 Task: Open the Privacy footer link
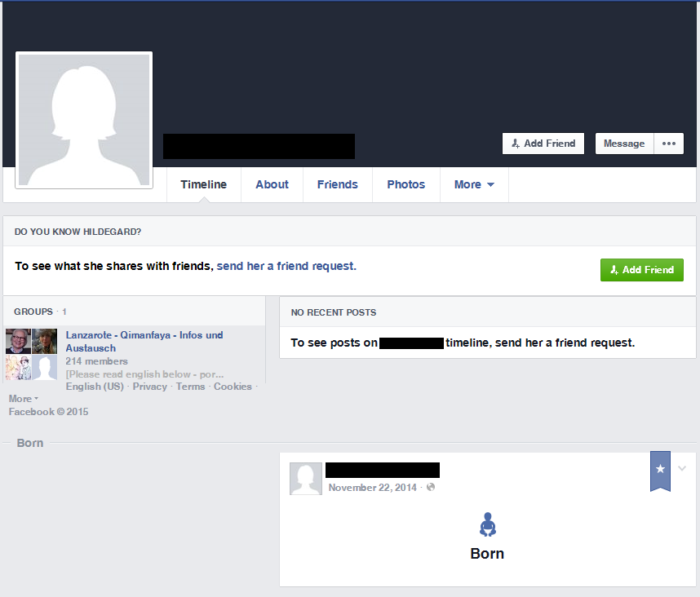point(149,387)
